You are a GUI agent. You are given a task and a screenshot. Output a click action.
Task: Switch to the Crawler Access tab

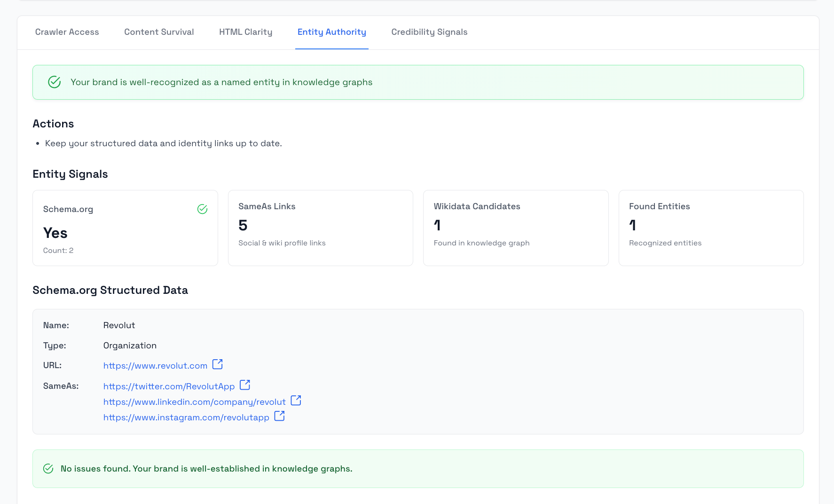[67, 32]
